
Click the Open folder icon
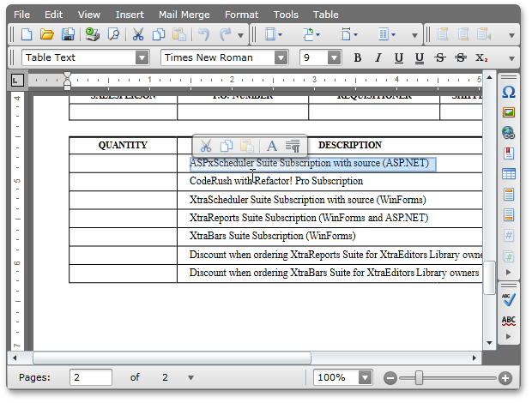(47, 34)
